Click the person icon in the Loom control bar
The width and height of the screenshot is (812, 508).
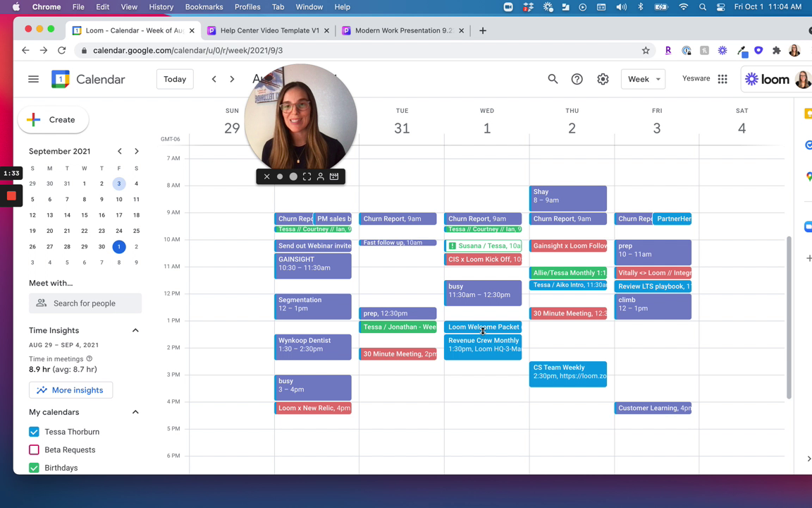click(320, 176)
